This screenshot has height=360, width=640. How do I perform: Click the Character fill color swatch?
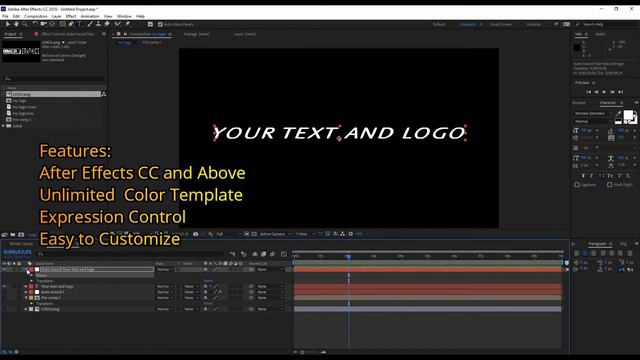pyautogui.click(x=628, y=115)
